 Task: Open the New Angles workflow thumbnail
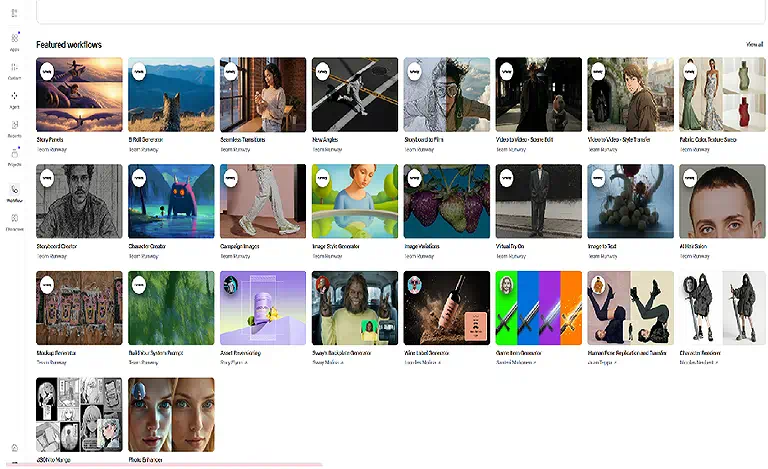pyautogui.click(x=355, y=94)
